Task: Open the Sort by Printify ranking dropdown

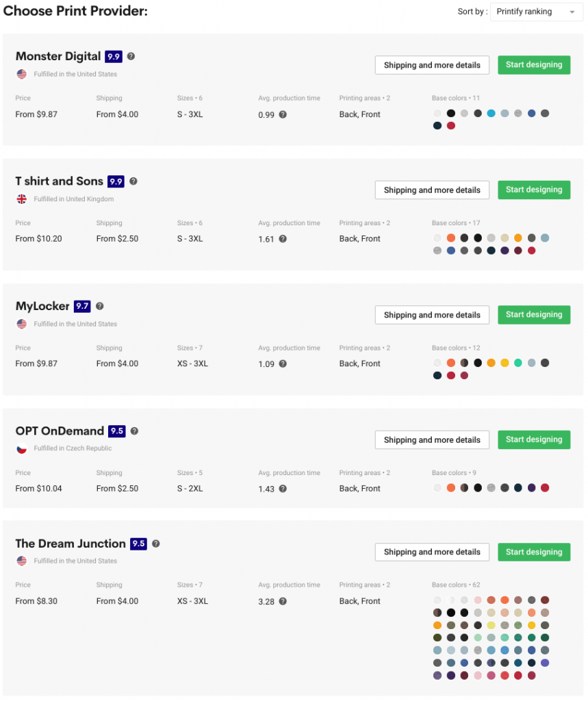Action: click(537, 12)
